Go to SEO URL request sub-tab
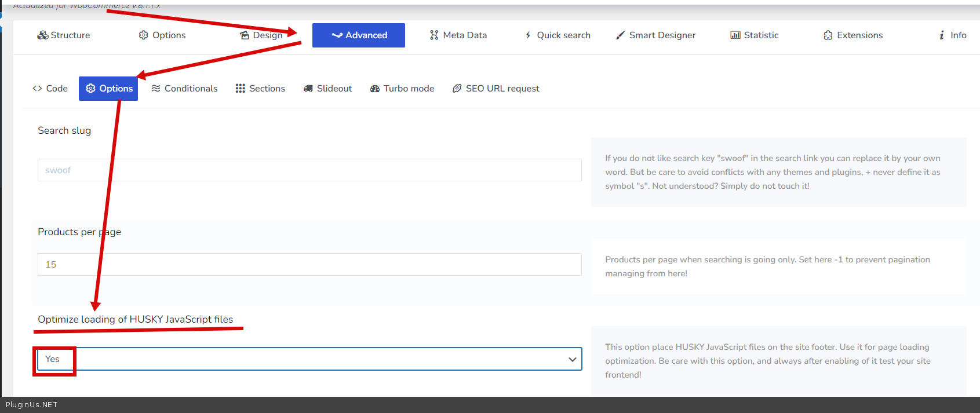Viewport: 980px width, 413px height. [496, 89]
